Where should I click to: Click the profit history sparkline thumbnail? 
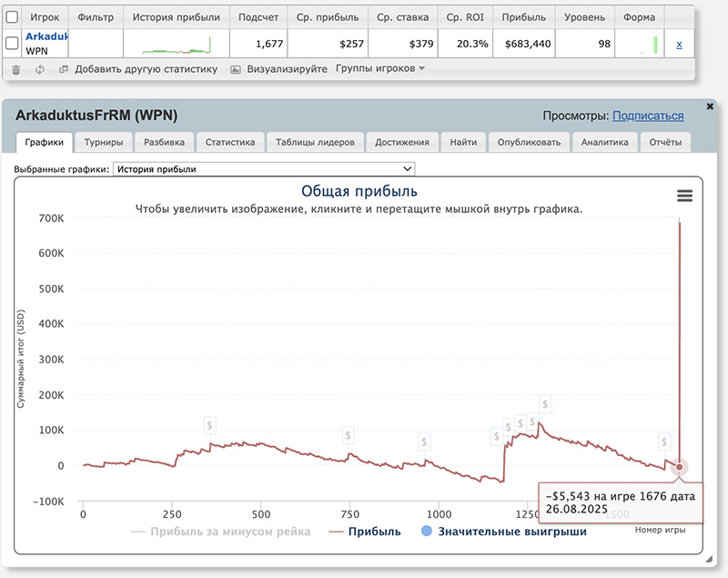point(176,44)
